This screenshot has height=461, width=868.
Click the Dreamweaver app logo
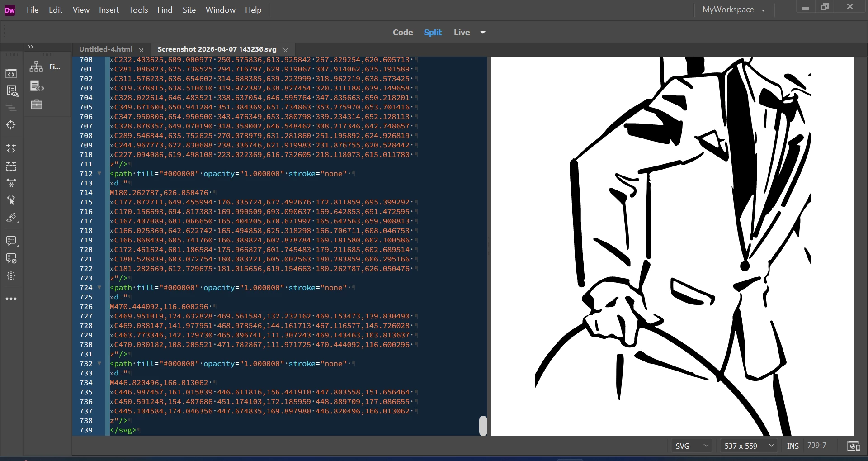[10, 10]
